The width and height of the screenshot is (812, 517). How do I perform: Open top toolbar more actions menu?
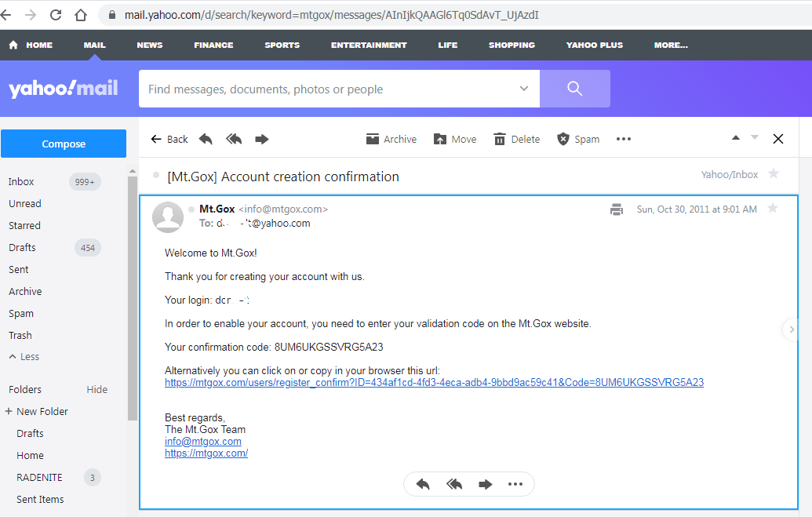(x=624, y=139)
